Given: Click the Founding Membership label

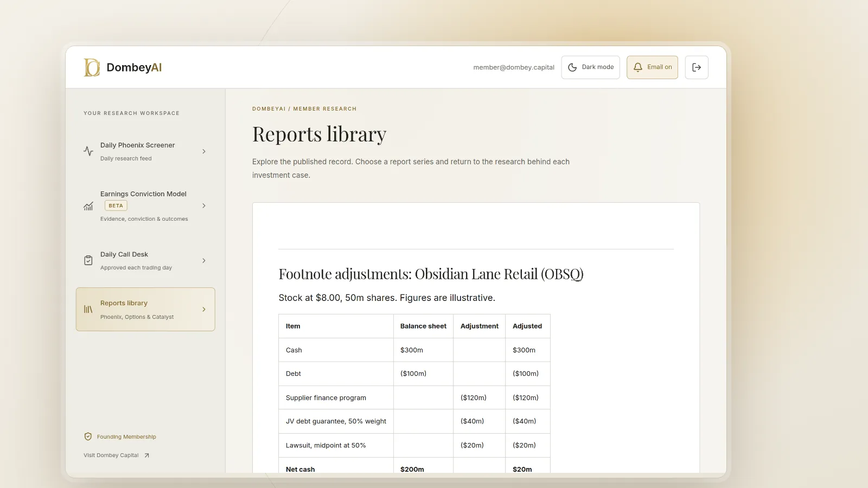Looking at the screenshot, I should [126, 436].
